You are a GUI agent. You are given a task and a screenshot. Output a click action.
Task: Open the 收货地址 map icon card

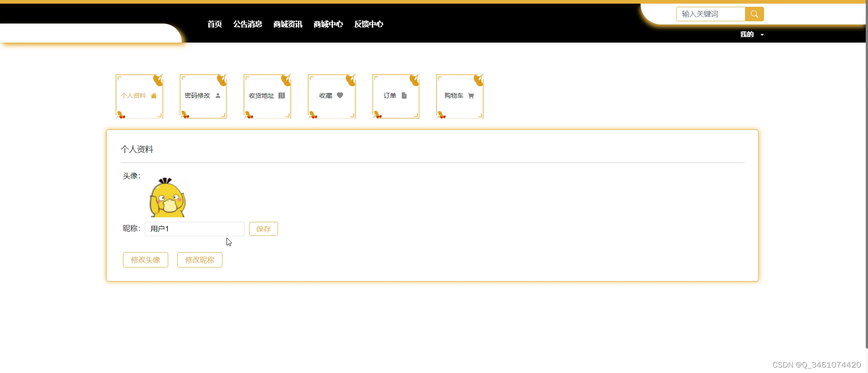pos(267,96)
